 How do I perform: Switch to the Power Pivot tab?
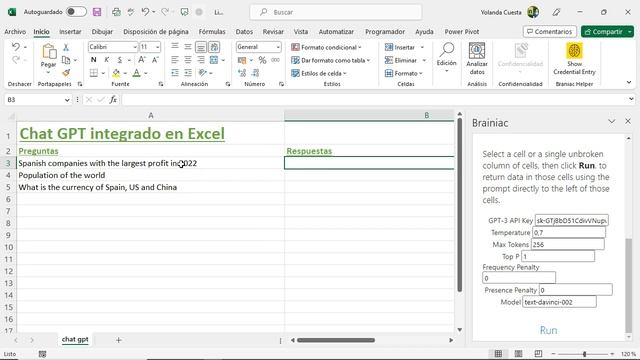coord(462,31)
